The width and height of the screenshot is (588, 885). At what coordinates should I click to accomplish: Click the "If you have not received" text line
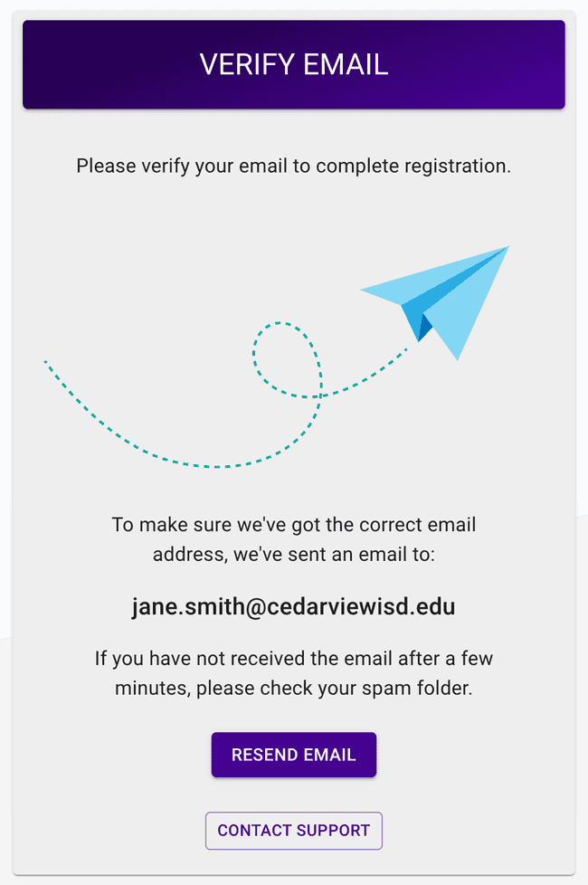(294, 658)
